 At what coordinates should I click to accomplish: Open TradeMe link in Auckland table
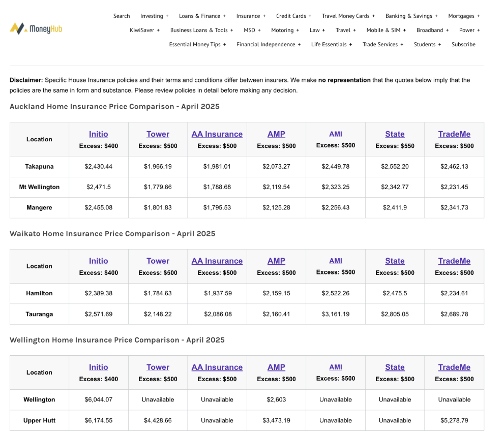pos(454,134)
